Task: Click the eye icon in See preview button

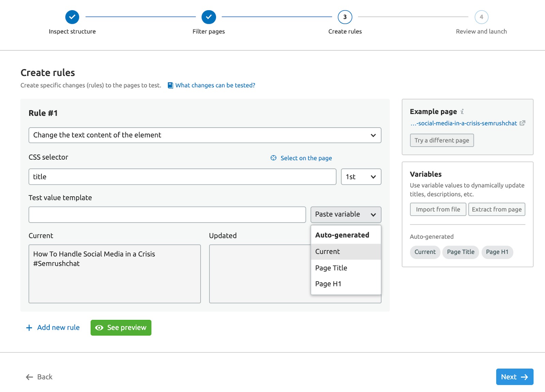Action: click(99, 328)
